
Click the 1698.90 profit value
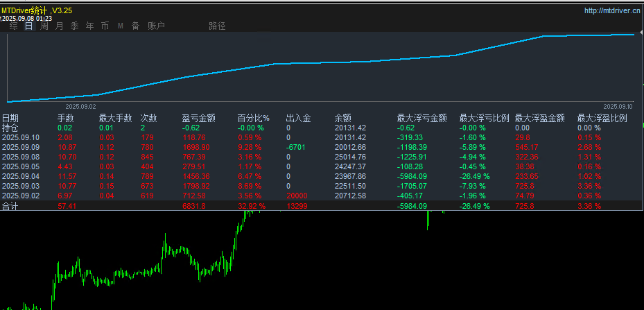[196, 147]
